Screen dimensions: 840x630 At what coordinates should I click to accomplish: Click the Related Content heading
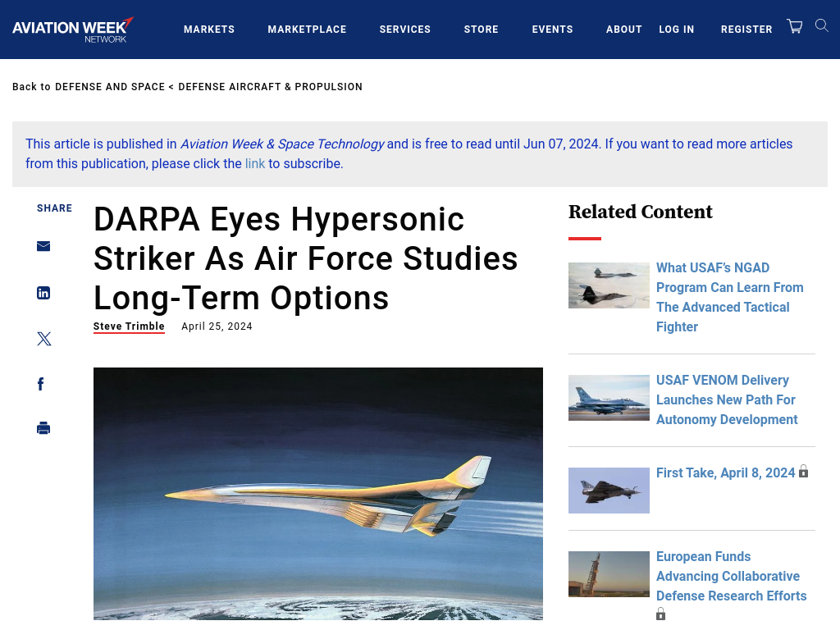[640, 212]
